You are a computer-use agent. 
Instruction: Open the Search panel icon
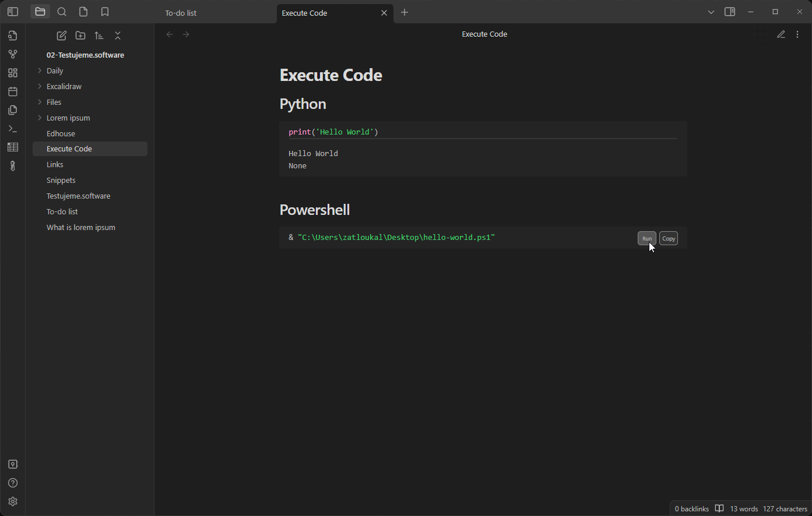(62, 12)
